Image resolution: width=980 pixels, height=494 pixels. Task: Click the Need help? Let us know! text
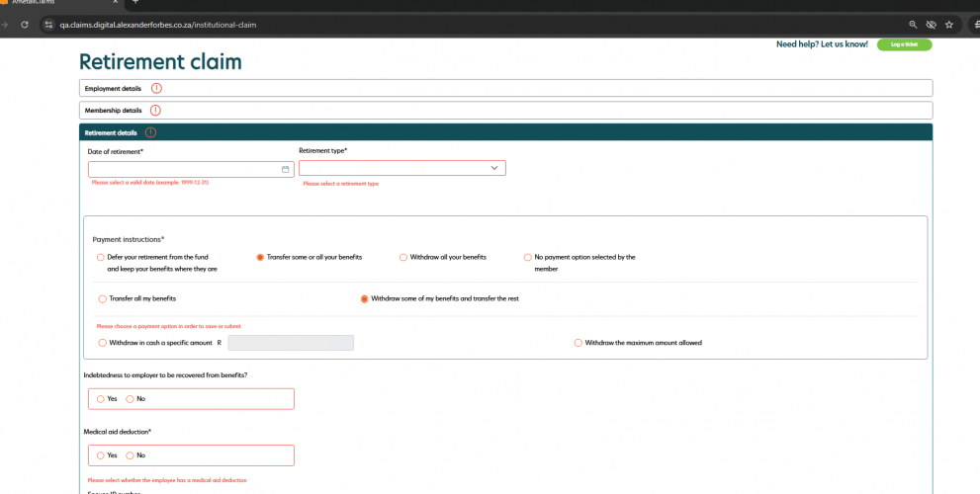tap(822, 44)
